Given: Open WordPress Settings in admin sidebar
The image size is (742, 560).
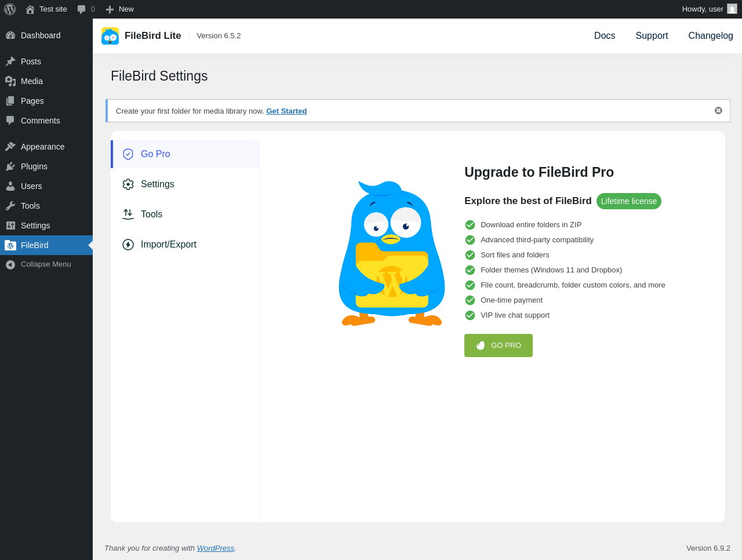Looking at the screenshot, I should (46, 226).
